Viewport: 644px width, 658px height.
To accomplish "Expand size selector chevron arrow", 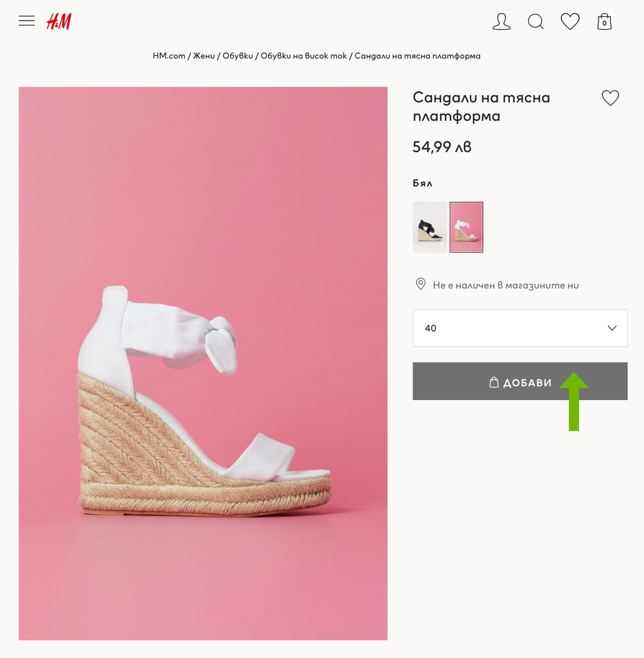I will pyautogui.click(x=611, y=328).
